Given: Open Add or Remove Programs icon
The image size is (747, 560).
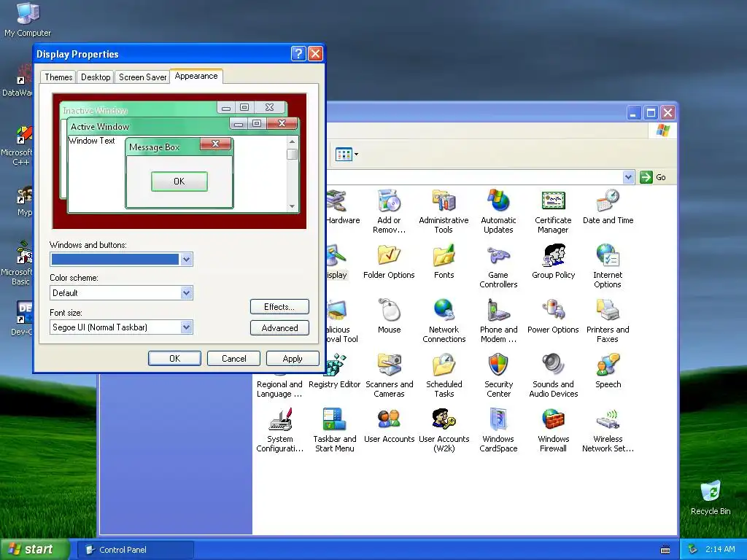Looking at the screenshot, I should (x=389, y=211).
